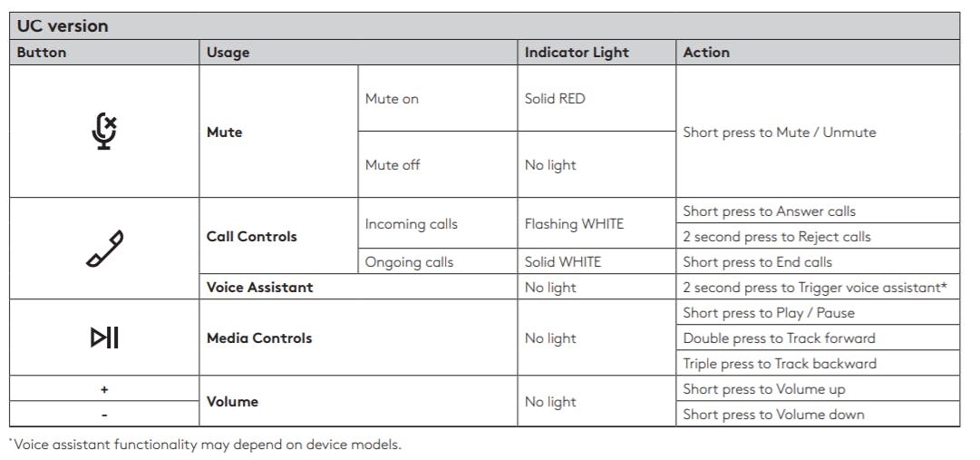Screen dimensions: 980x460
Task: Click the play/pause media icon
Action: [104, 338]
